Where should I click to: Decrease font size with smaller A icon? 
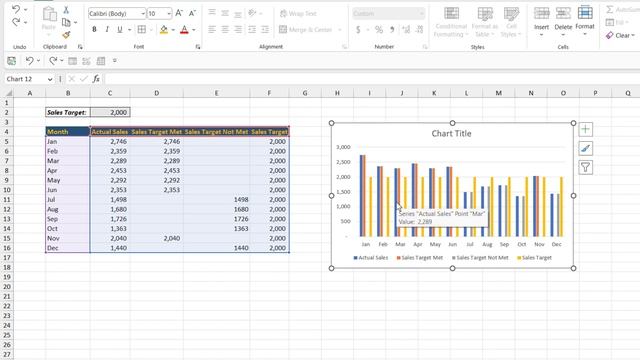point(192,13)
